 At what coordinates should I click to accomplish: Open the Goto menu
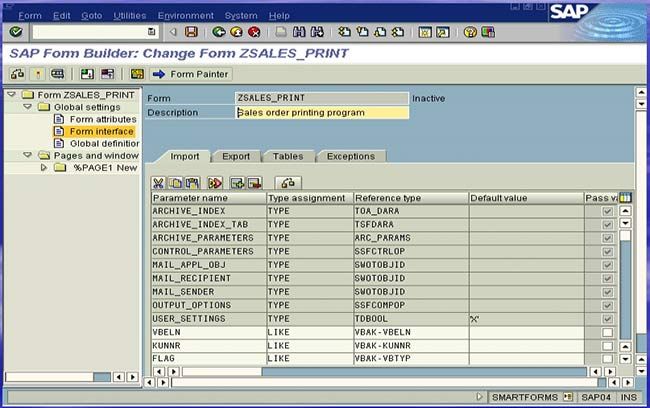point(92,16)
